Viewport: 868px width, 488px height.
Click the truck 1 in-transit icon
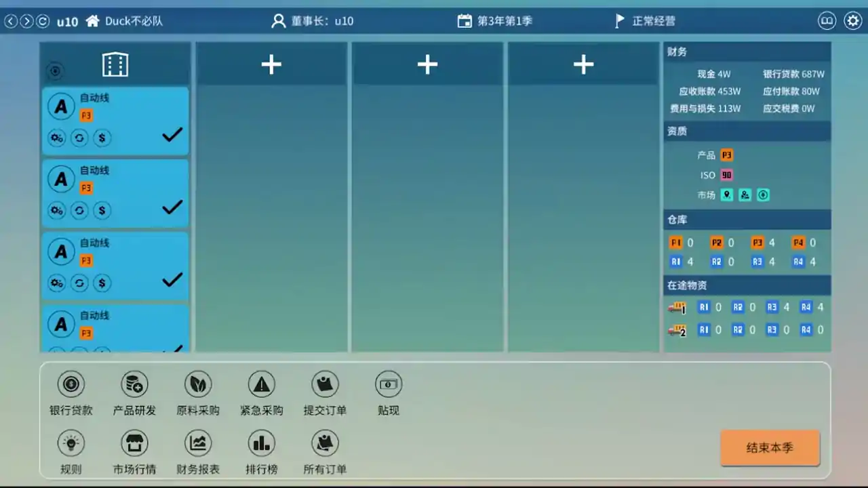[x=677, y=308]
